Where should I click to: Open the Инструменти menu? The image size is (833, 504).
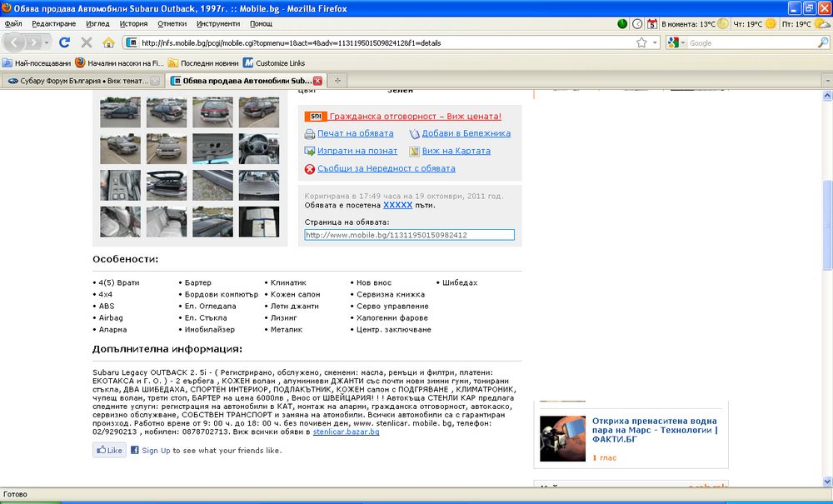tap(218, 24)
